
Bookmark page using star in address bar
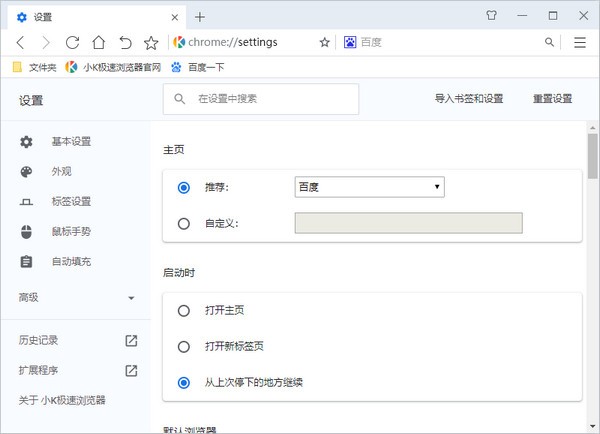[324, 42]
